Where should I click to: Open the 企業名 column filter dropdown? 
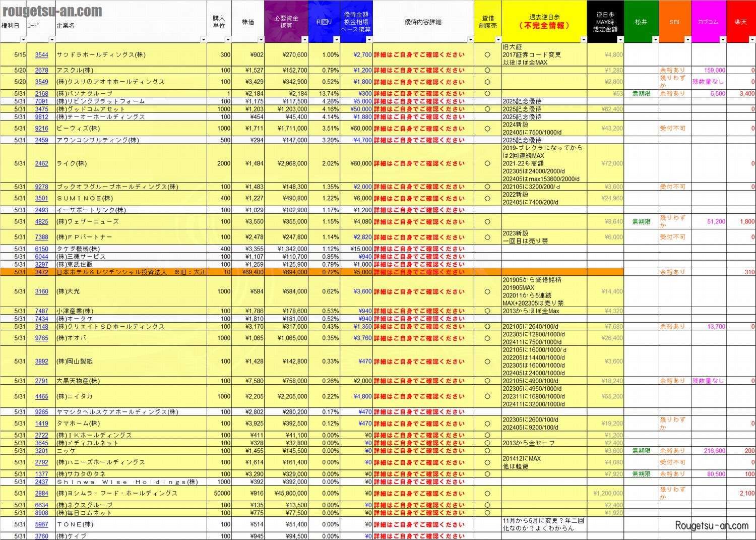tap(203, 39)
